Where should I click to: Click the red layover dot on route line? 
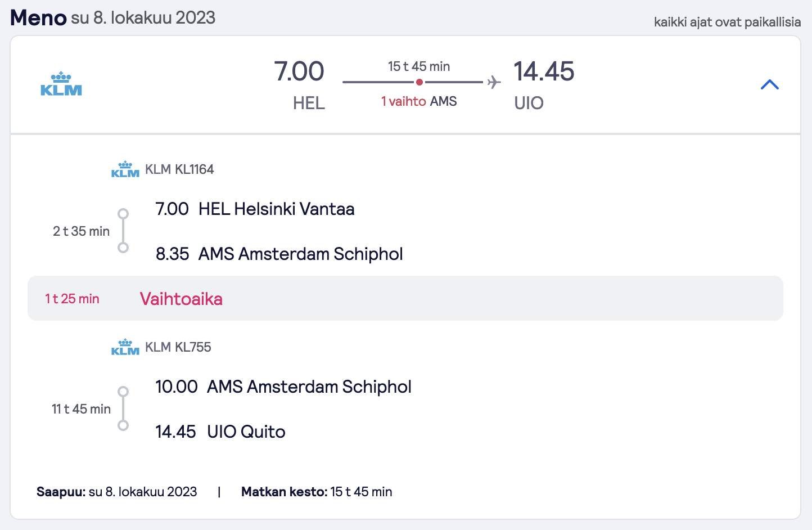pyautogui.click(x=419, y=82)
